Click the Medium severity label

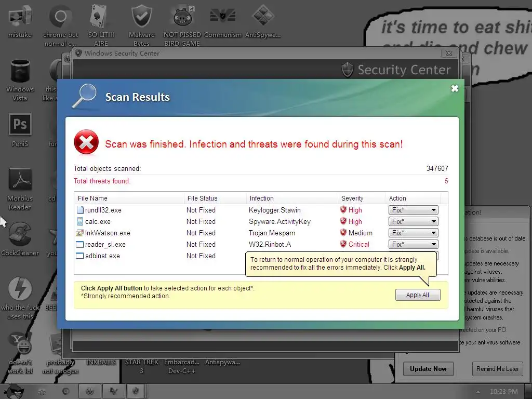(x=361, y=233)
